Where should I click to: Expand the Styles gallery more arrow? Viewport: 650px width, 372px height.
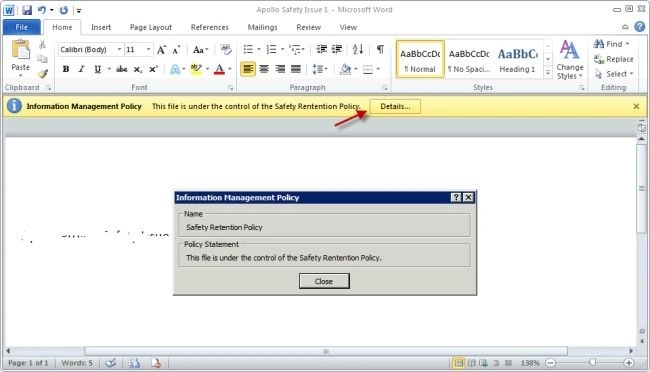point(548,73)
